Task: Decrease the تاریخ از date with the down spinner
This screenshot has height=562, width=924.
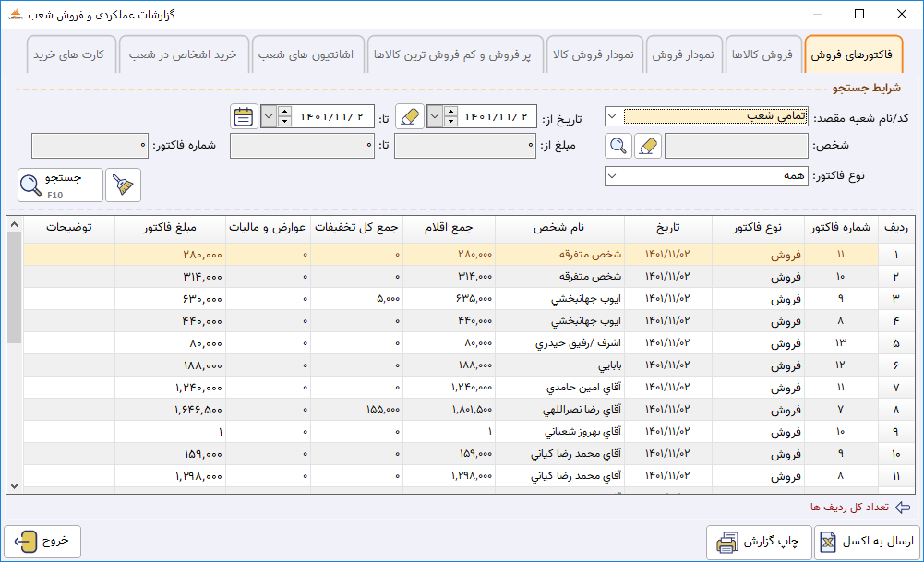Action: click(450, 122)
